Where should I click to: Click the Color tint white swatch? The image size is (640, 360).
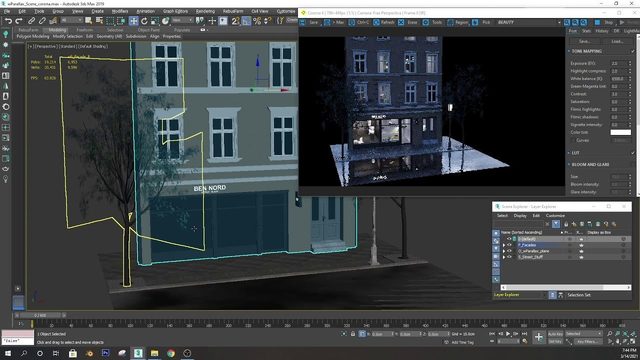pos(620,133)
